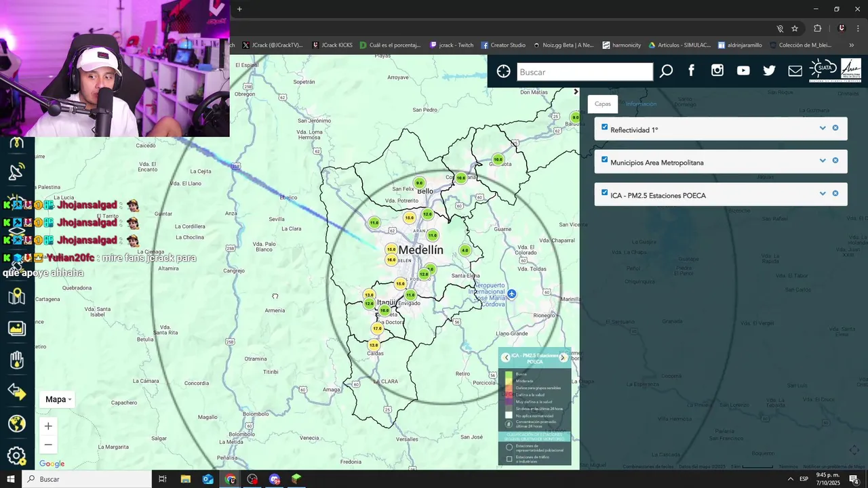
Task: Open the JCrack KICKS bookmark
Action: coord(334,45)
